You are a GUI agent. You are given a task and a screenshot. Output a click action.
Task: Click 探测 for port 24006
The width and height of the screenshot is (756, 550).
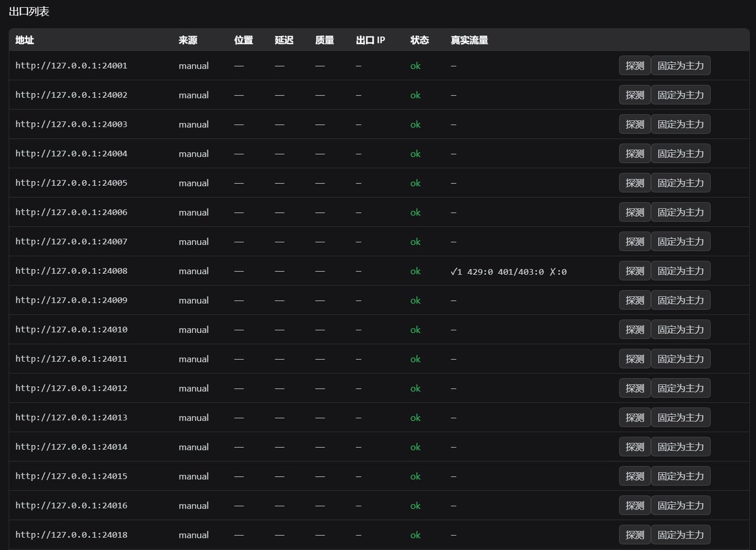(634, 212)
